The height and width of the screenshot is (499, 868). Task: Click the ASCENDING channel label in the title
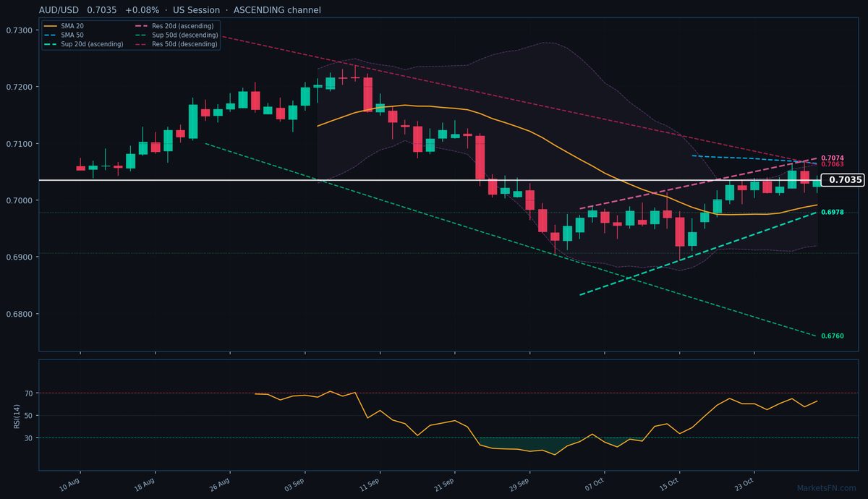277,10
